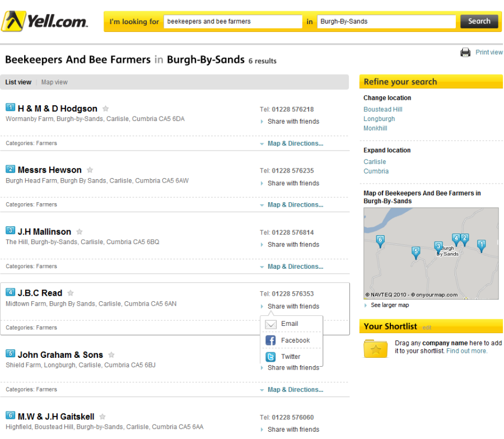Expand Map & Directions for H & M & D Hodgson
Image resolution: width=504 pixels, height=439 pixels.
292,143
